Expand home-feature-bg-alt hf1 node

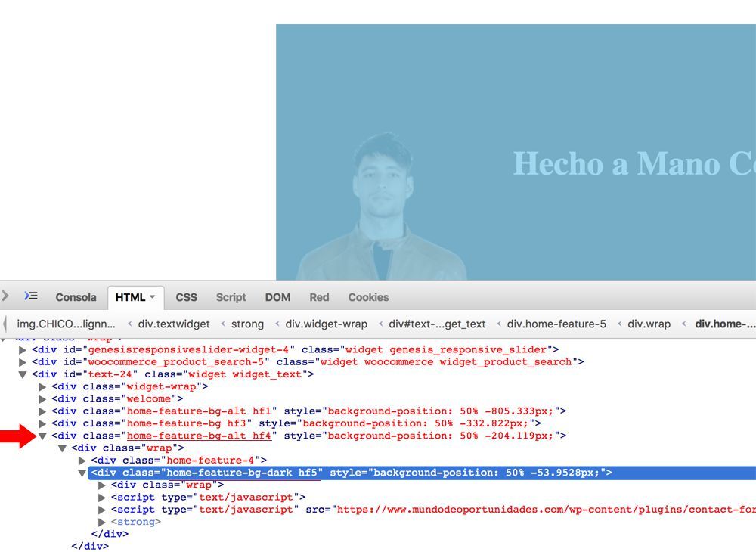[42, 411]
